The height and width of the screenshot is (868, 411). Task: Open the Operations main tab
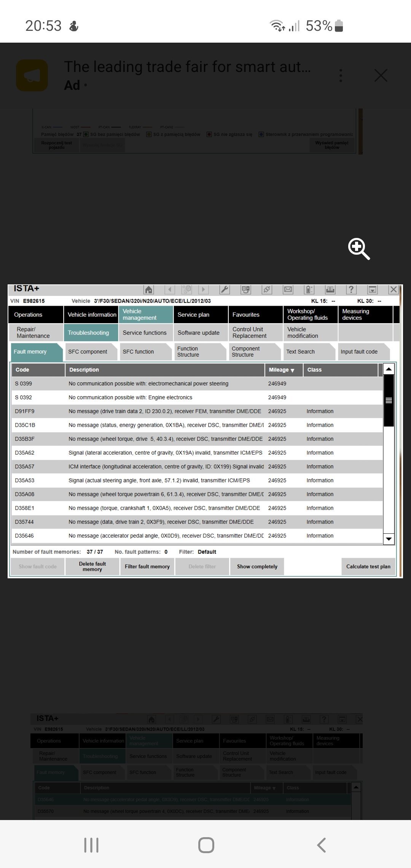(x=36, y=315)
